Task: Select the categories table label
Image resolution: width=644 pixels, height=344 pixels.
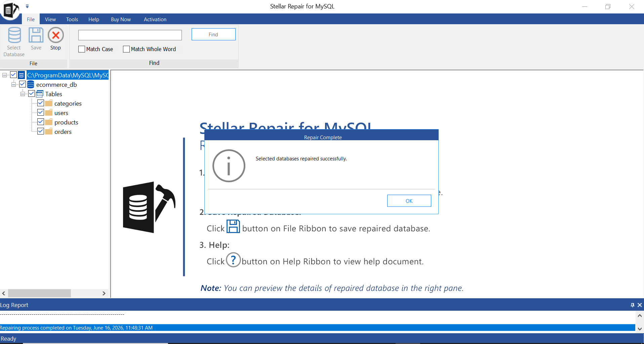Action: pos(68,104)
